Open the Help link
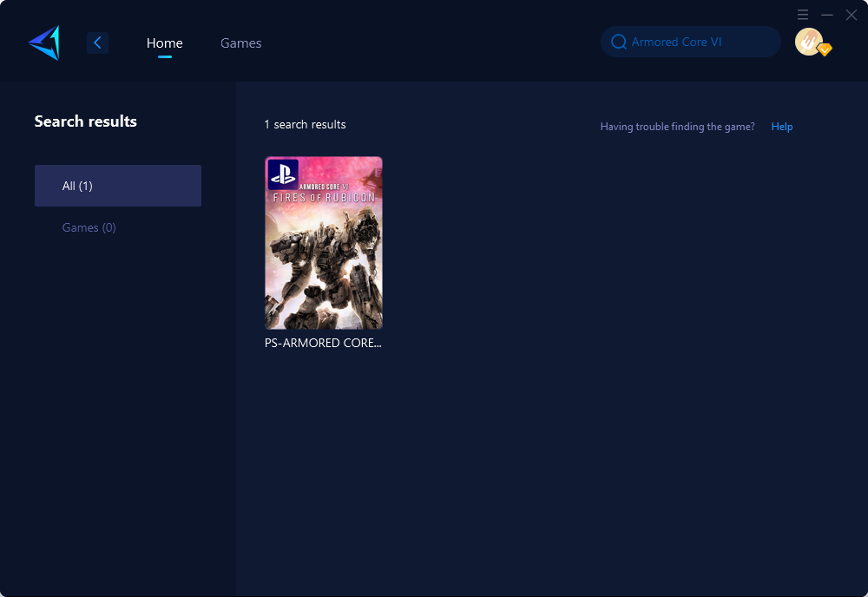 click(782, 126)
